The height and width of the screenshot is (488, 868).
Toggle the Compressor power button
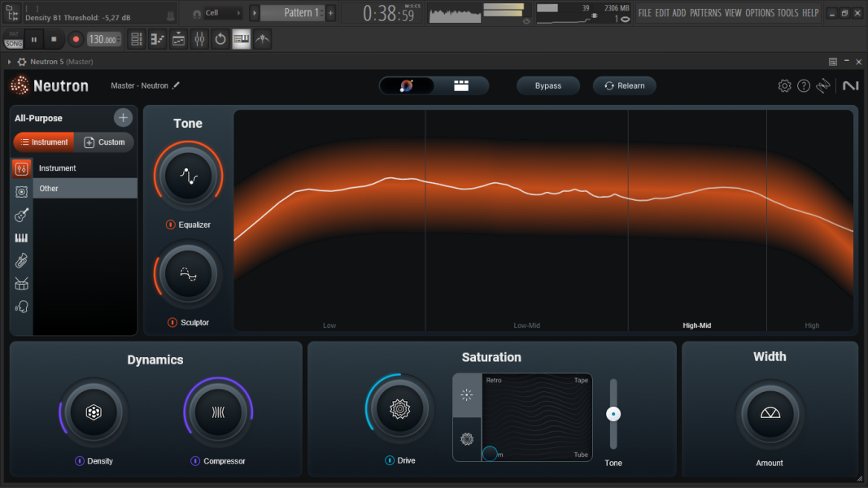point(195,461)
